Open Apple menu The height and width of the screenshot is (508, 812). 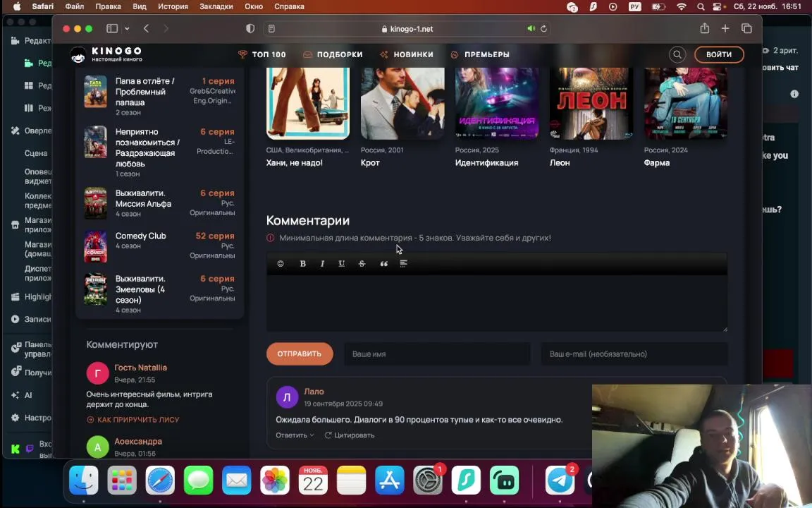(x=17, y=7)
